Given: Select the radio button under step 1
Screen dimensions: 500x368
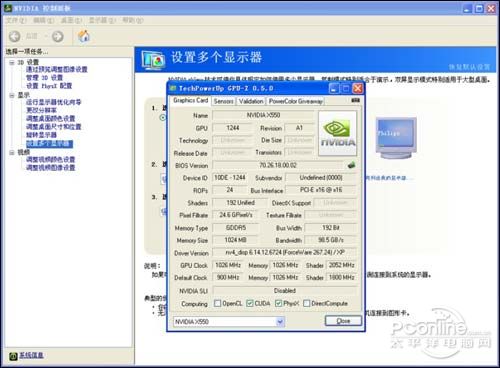Looking at the screenshot, I should pos(163,117).
